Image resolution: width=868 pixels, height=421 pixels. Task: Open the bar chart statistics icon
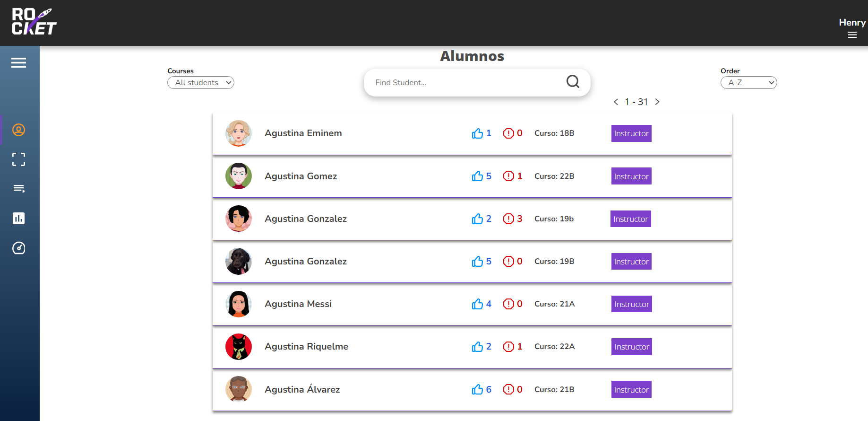[18, 218]
